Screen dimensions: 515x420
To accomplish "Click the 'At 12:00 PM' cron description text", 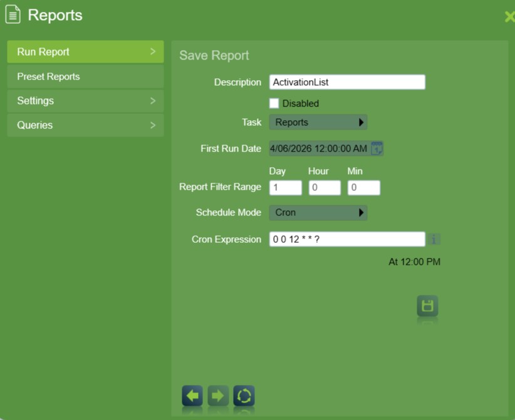I will pos(414,262).
